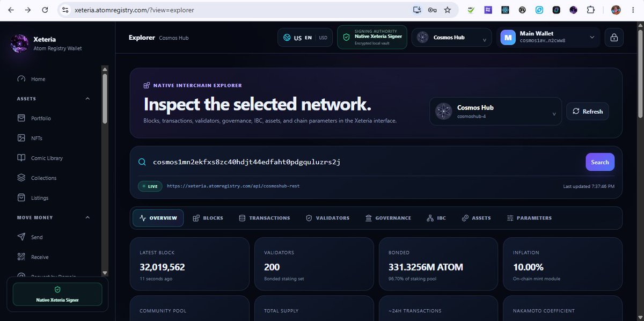The image size is (644, 321).
Task: Open the Chrome three-dot menu
Action: [633, 10]
